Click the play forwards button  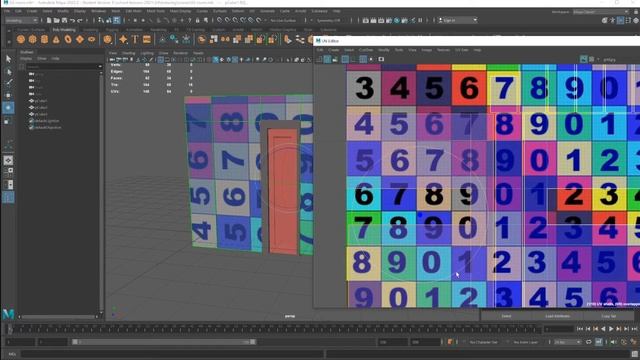click(x=611, y=329)
